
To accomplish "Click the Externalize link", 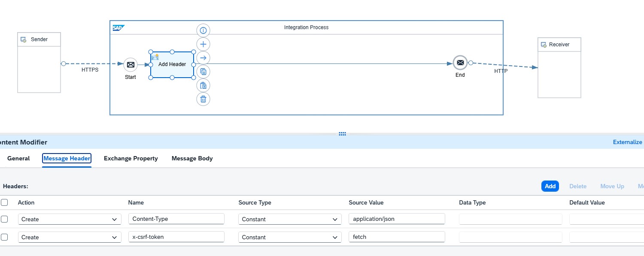I will [x=627, y=142].
